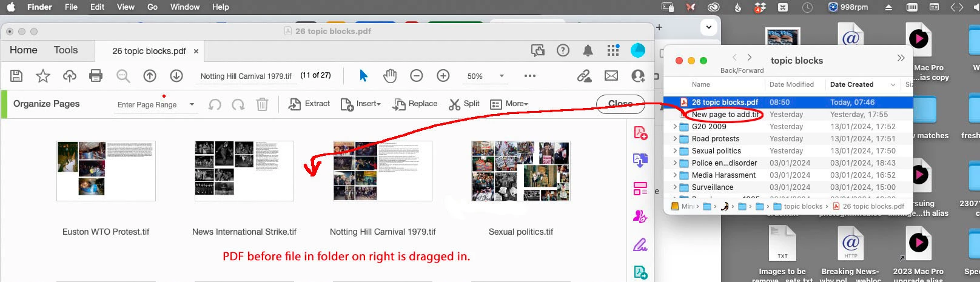Rotate the pages clockwise

(238, 104)
